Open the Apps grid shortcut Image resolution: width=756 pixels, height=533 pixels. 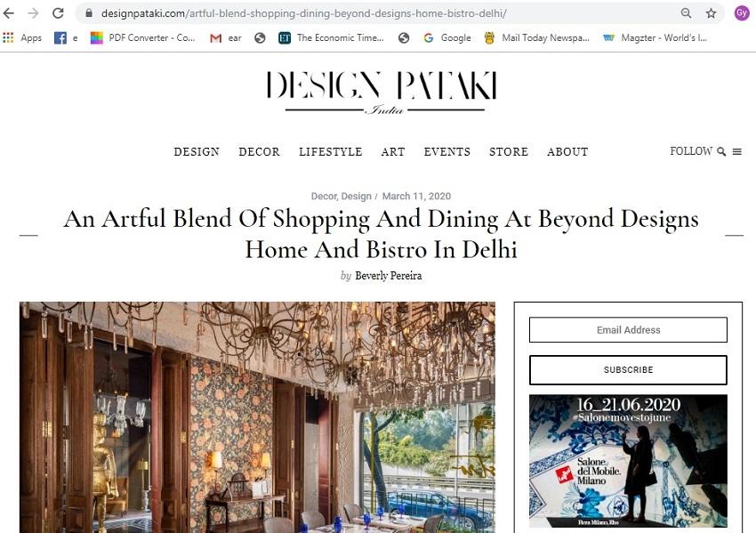pos(22,37)
